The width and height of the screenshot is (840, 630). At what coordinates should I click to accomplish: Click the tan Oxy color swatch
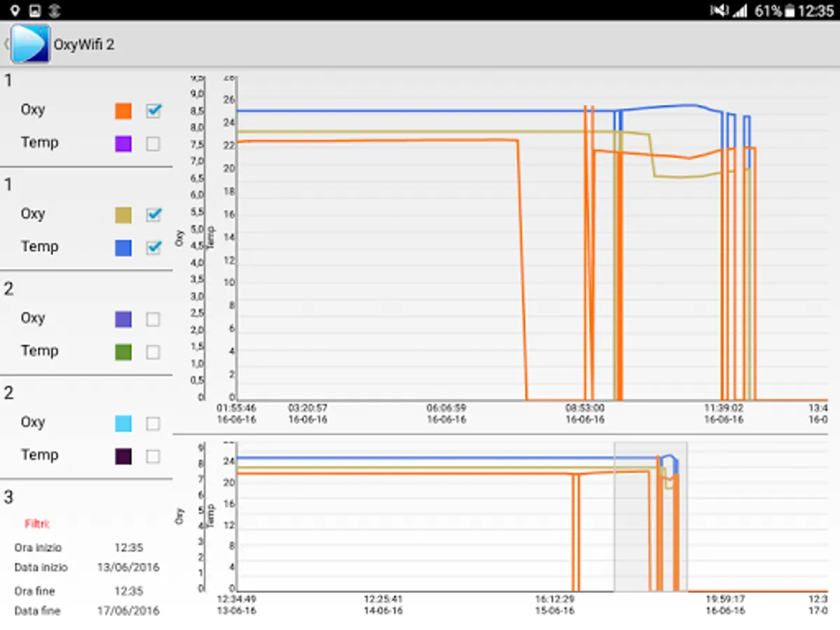point(123,215)
